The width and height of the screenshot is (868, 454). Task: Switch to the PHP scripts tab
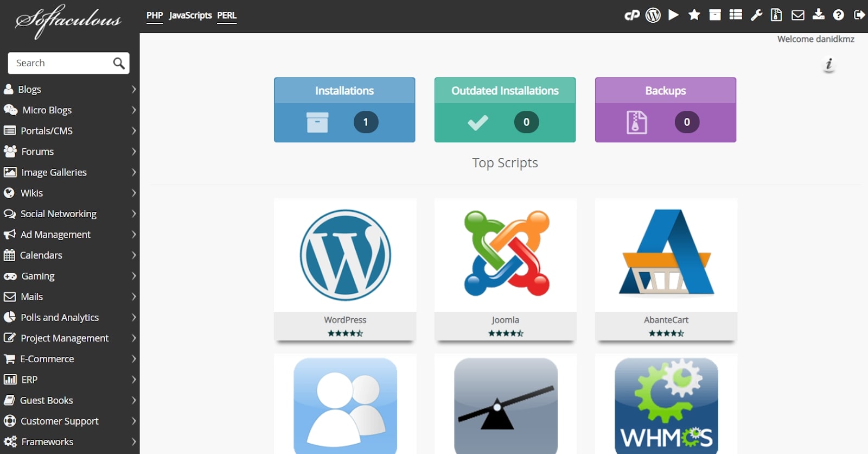155,15
